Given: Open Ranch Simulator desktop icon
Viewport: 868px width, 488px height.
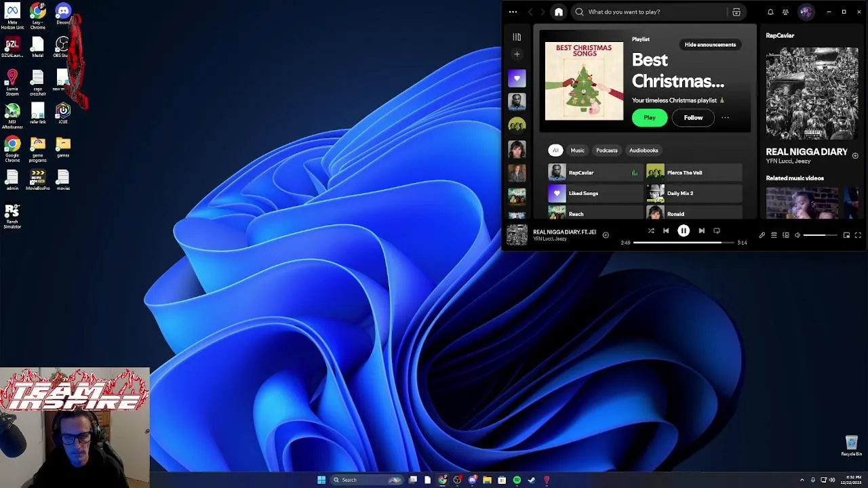Looking at the screenshot, I should [x=12, y=217].
